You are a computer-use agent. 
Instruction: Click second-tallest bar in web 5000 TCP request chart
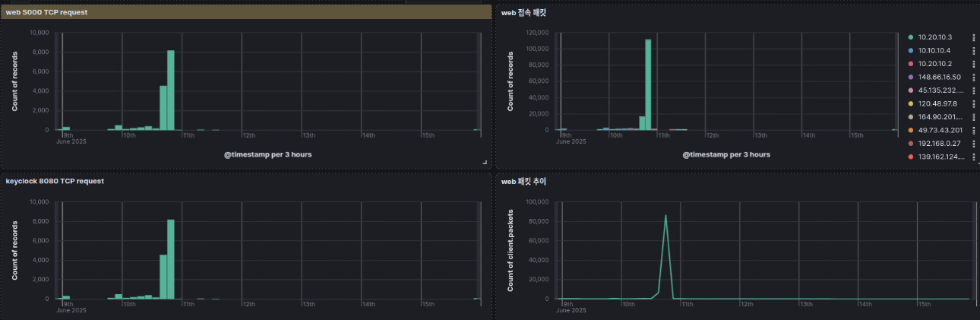163,107
